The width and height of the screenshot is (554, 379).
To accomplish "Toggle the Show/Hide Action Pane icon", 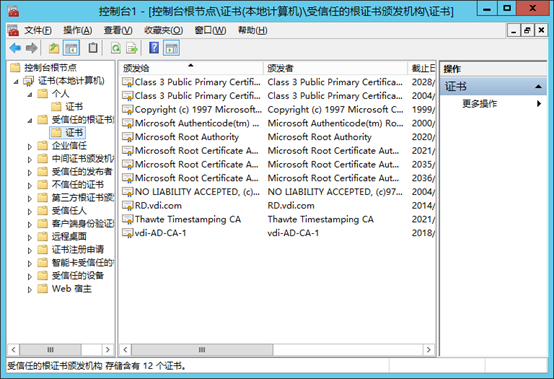I will pyautogui.click(x=172, y=48).
